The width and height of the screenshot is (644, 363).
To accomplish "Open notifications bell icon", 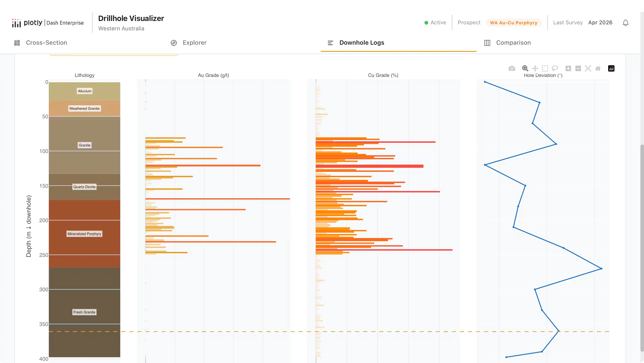I will (x=625, y=23).
